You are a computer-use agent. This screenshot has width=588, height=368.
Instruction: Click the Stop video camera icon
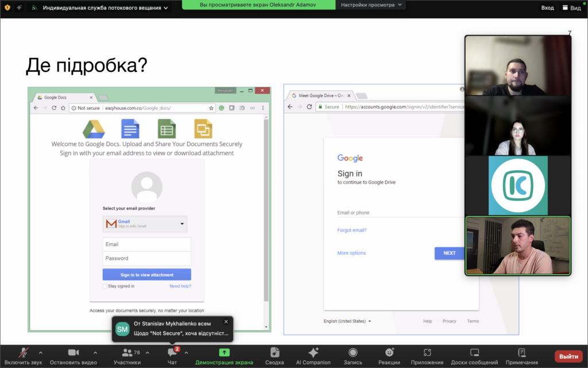(73, 352)
